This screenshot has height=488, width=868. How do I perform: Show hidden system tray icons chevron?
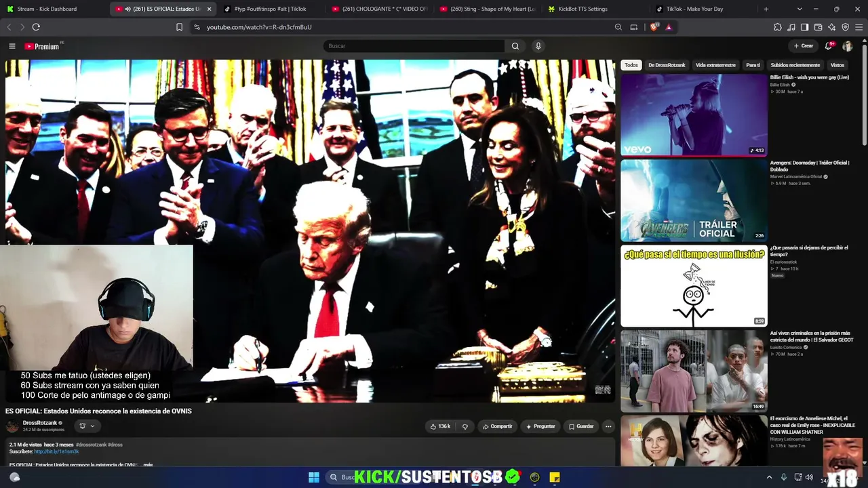click(x=769, y=477)
